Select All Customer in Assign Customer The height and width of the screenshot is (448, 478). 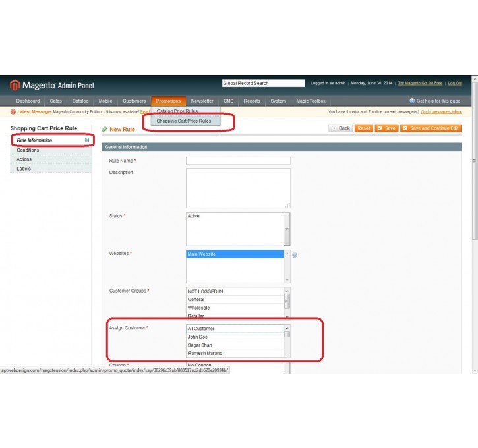235,329
